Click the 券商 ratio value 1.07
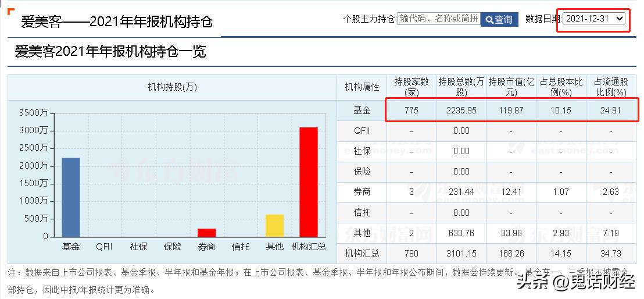Screen dimensions: 644x299 (x=561, y=192)
